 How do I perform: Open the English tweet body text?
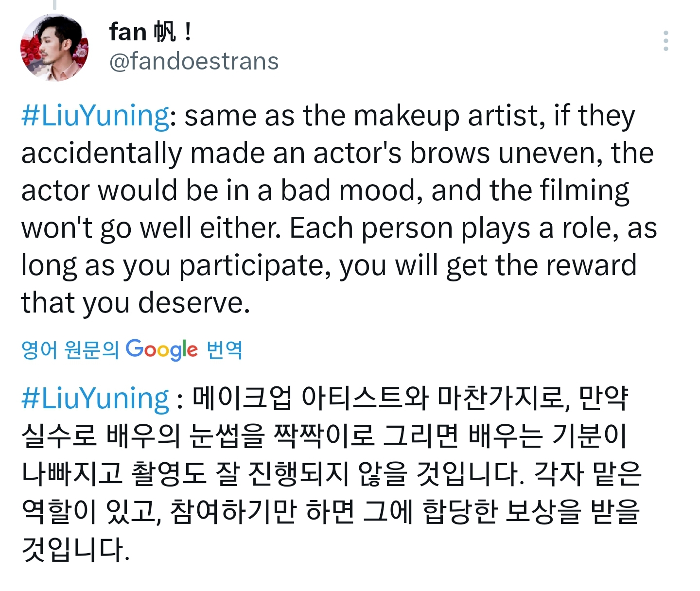tap(339, 209)
